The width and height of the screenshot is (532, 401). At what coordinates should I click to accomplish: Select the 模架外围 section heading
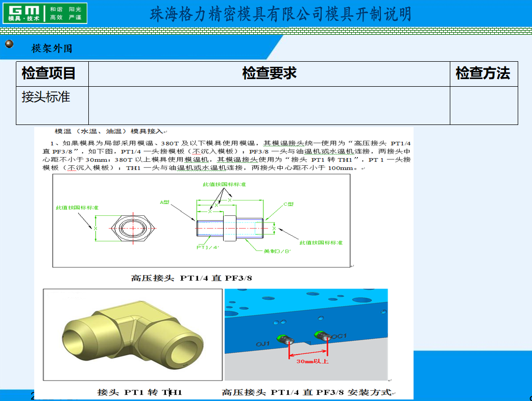[52, 48]
